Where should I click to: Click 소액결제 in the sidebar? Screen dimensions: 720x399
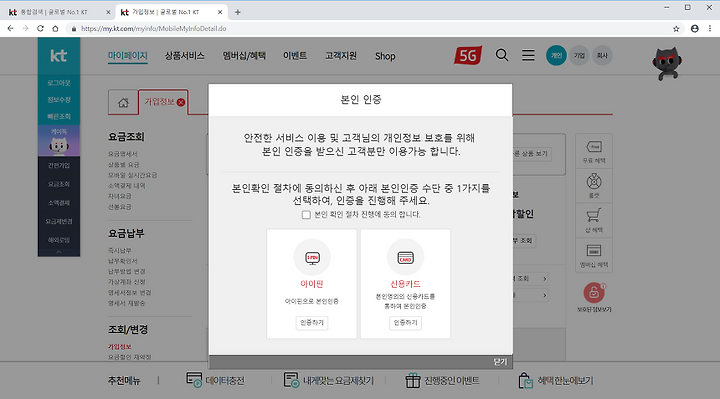pyautogui.click(x=59, y=202)
